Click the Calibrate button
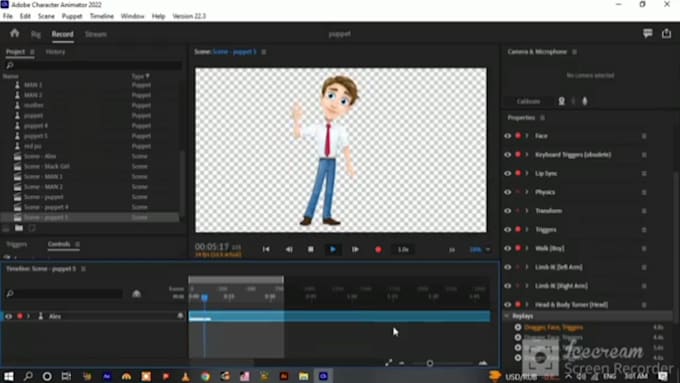 click(528, 101)
